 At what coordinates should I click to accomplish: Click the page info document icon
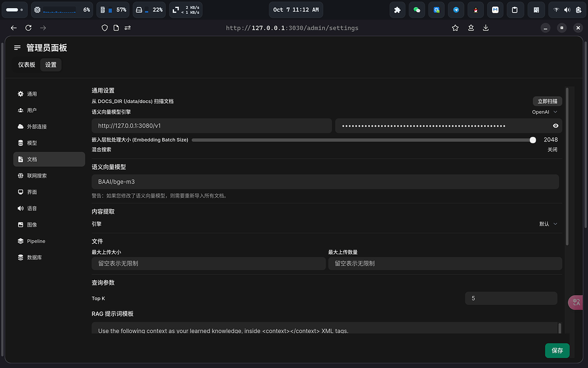click(x=116, y=28)
